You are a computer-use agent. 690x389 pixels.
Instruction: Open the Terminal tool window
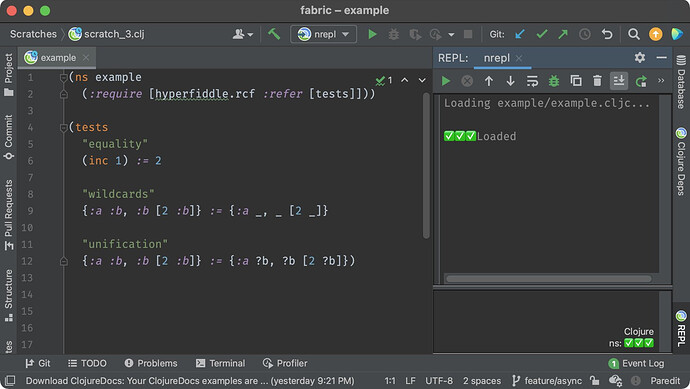click(x=220, y=363)
